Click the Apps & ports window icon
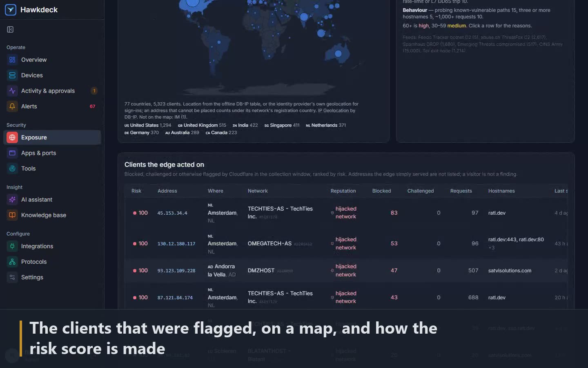This screenshot has height=368, width=588. [12, 153]
